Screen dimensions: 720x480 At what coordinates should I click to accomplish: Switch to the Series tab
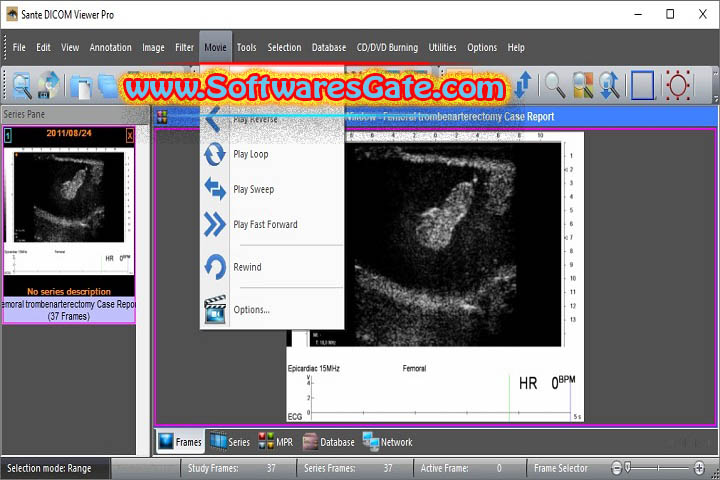pos(230,442)
